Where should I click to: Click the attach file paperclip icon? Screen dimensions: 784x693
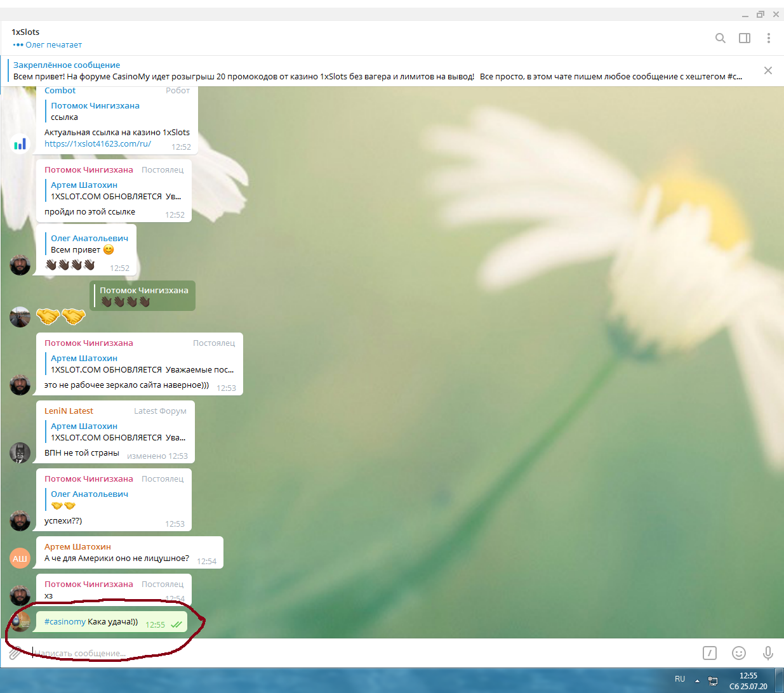click(15, 653)
